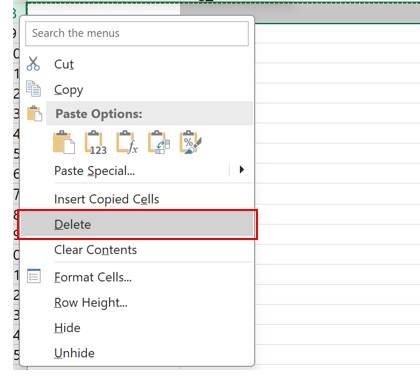Choose Paste Formulas (fx) option
The image size is (420, 384).
tap(127, 142)
